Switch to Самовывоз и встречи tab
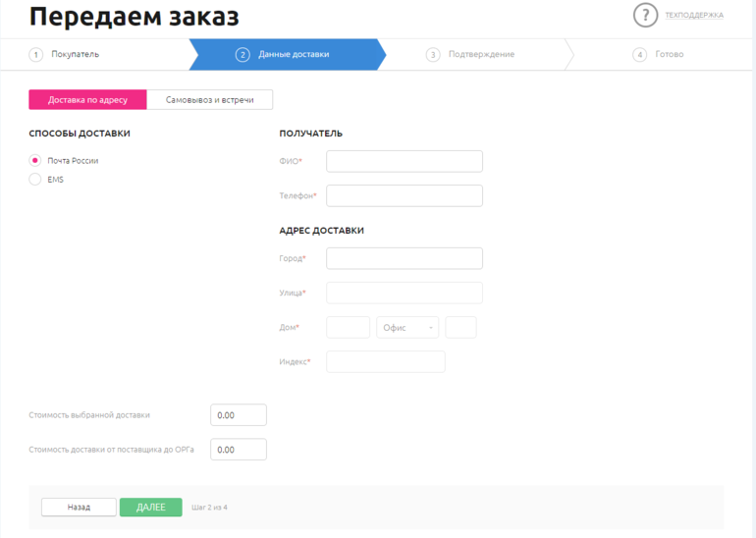 pos(209,99)
